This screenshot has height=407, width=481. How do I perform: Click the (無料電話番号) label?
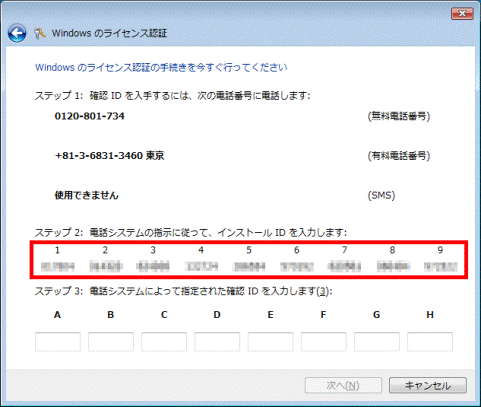(399, 116)
